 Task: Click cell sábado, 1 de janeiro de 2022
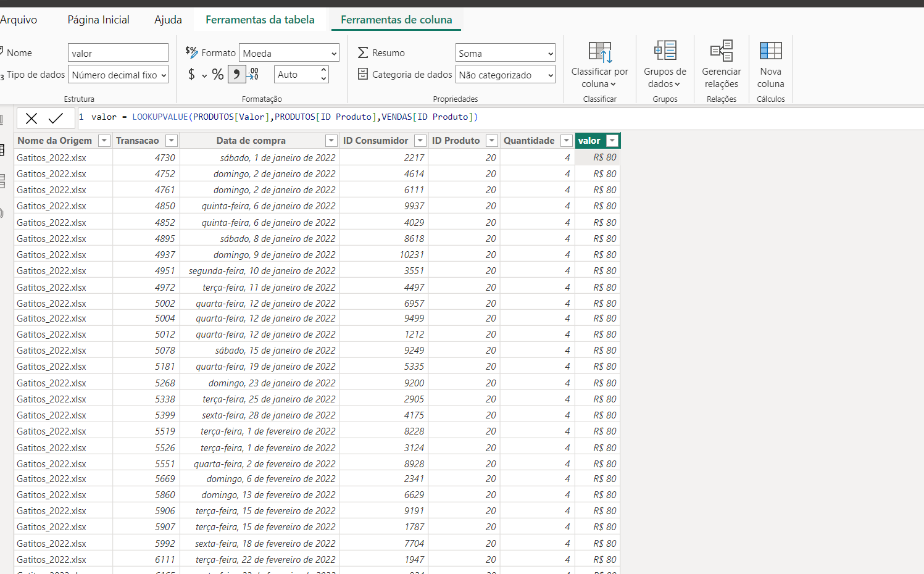coord(259,157)
